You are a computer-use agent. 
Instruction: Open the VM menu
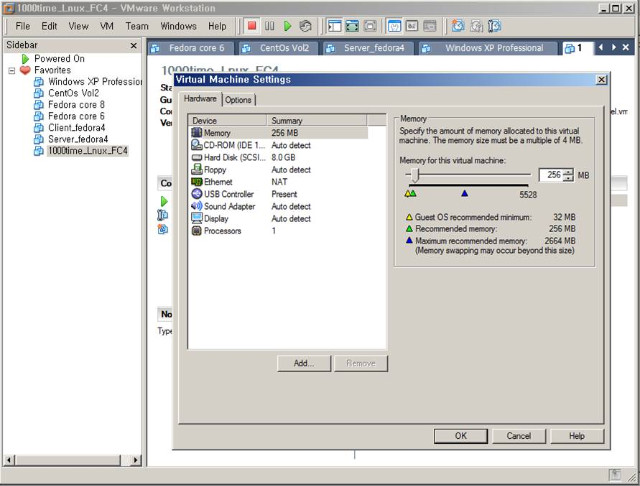coord(107,26)
